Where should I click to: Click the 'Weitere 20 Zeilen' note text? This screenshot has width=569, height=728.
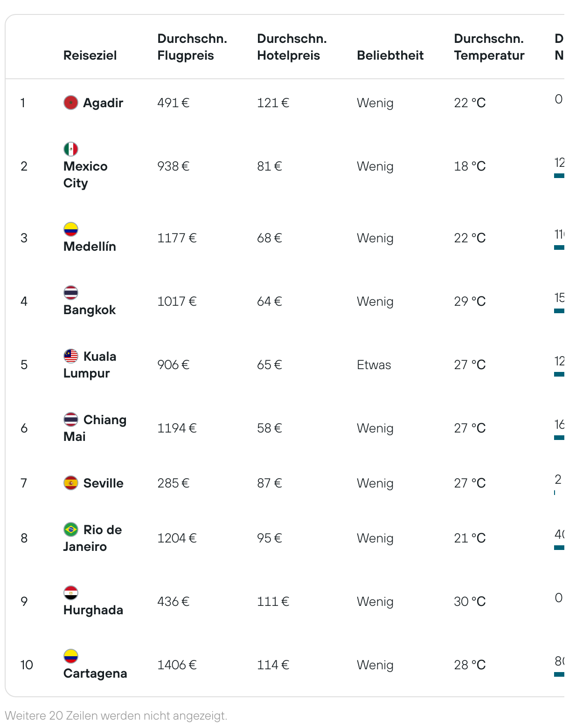(x=116, y=715)
